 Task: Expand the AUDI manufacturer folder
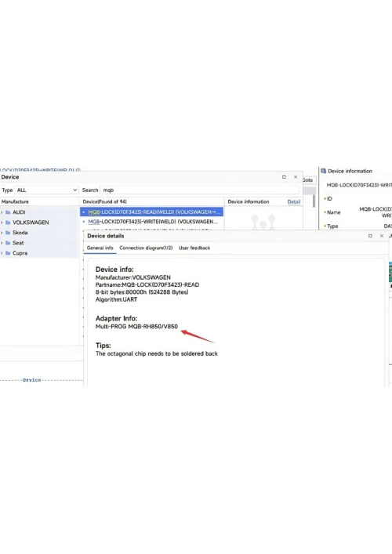tap(2, 212)
